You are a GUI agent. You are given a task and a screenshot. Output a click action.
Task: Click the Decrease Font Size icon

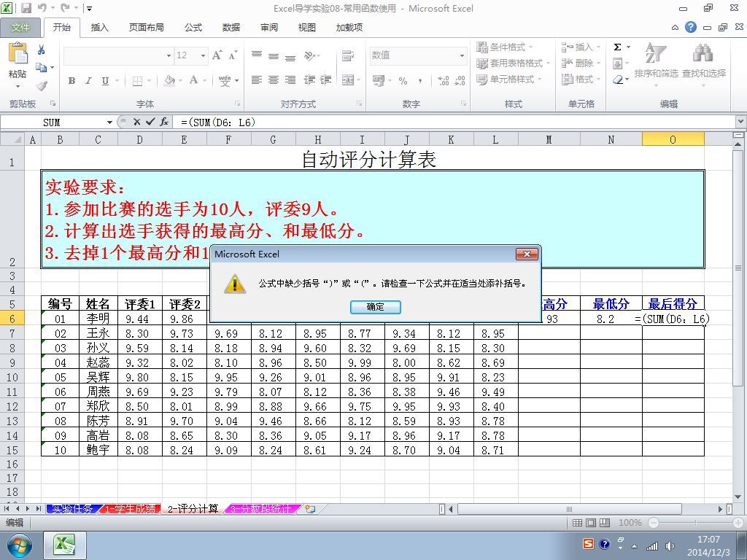click(233, 55)
